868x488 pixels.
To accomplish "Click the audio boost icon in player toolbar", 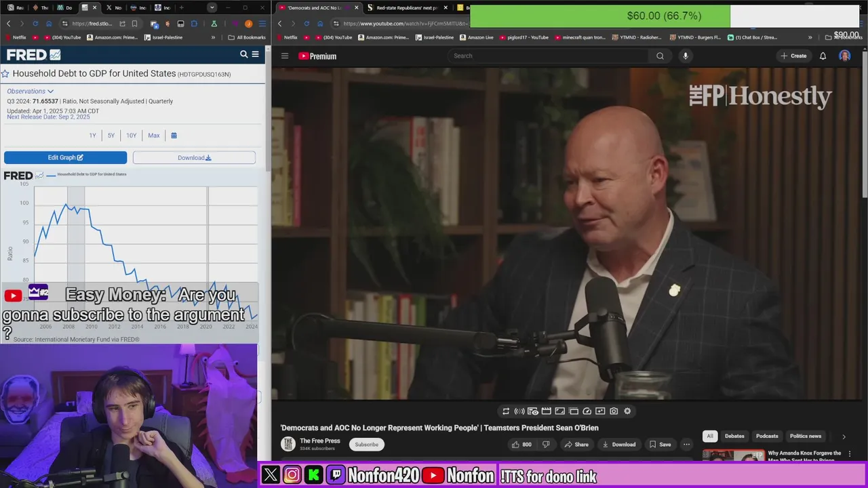I will pyautogui.click(x=519, y=411).
